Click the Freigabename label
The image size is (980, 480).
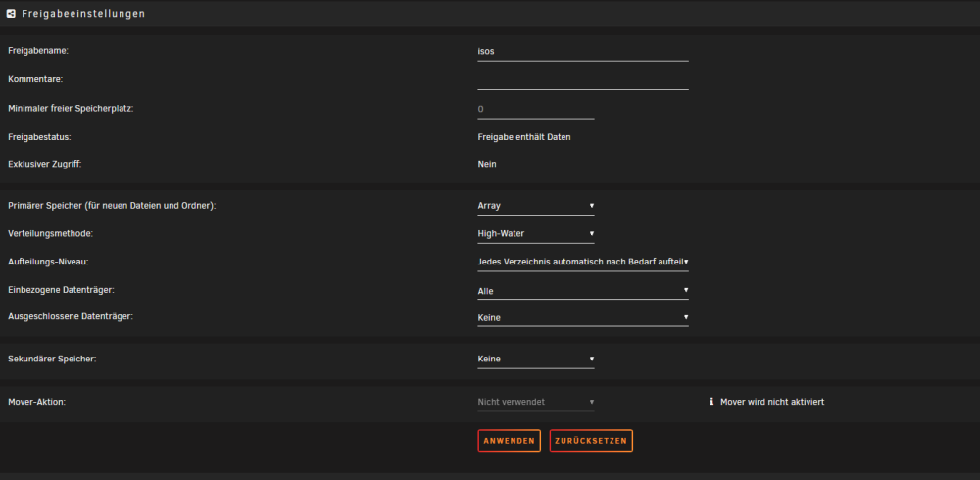tap(38, 51)
